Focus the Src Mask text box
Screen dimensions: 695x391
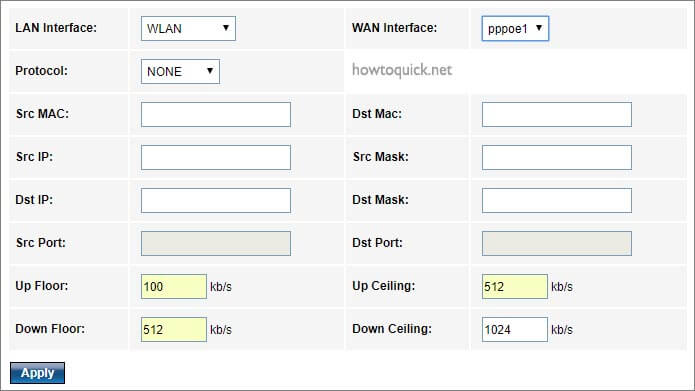tap(557, 157)
